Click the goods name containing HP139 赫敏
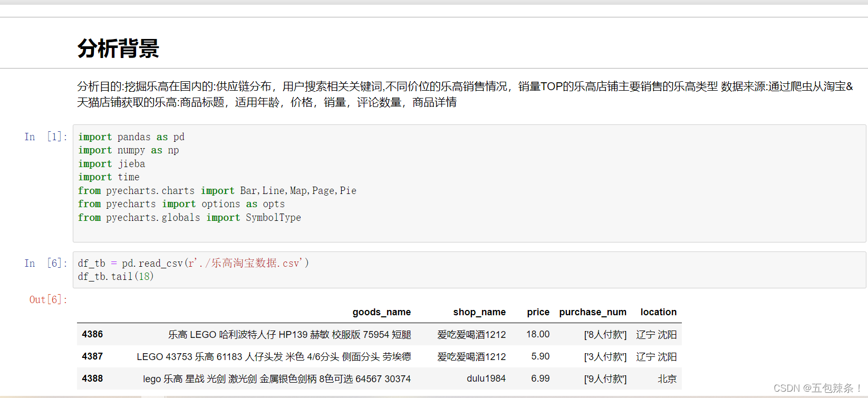The image size is (868, 398). tap(290, 335)
